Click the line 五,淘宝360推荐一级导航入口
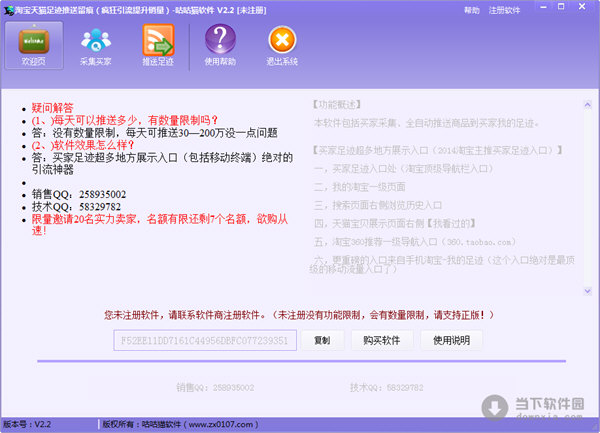600x433 pixels. coord(415,242)
